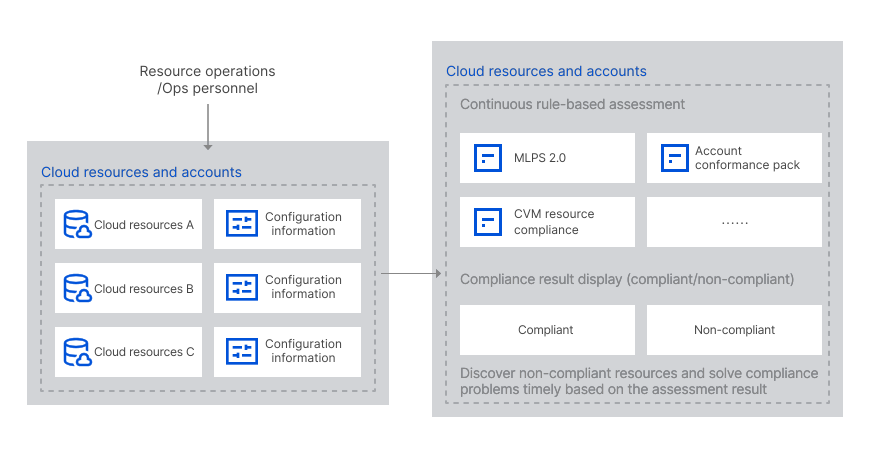This screenshot has width=887, height=459.
Task: Click the configuration sliders icon beside Cloud resources A
Action: tap(242, 224)
